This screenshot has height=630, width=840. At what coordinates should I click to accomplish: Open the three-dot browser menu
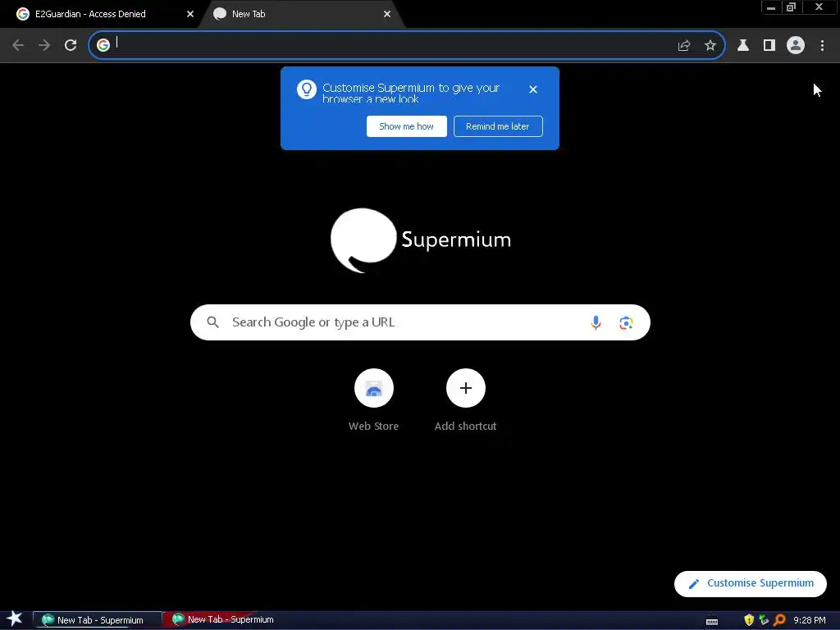pyautogui.click(x=822, y=46)
